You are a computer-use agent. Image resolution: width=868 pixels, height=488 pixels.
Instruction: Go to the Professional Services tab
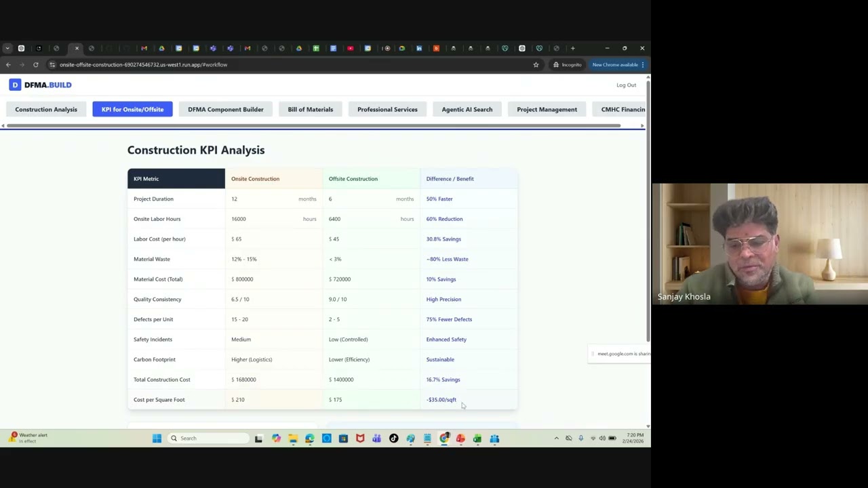click(x=387, y=109)
